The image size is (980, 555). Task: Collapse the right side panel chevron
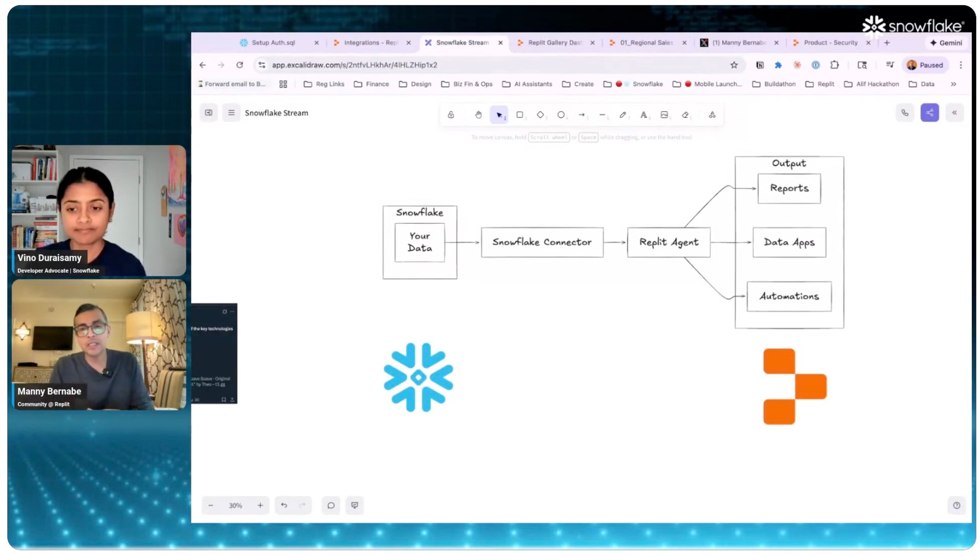(954, 113)
